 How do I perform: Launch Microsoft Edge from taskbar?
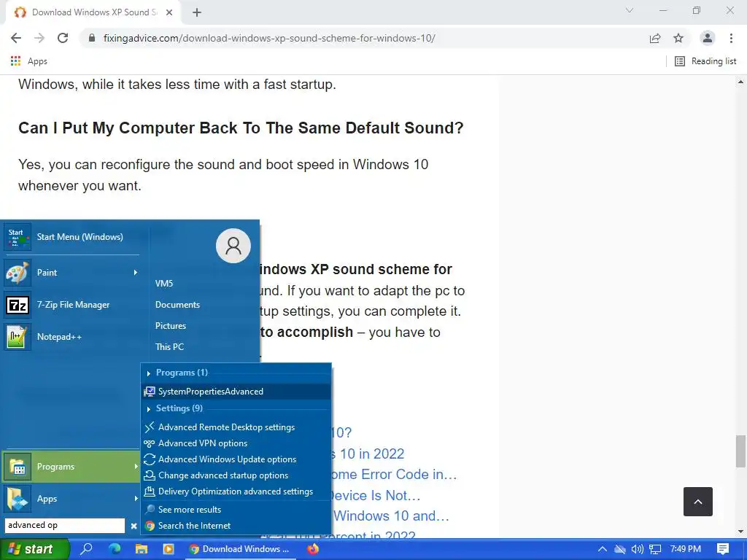click(x=115, y=548)
